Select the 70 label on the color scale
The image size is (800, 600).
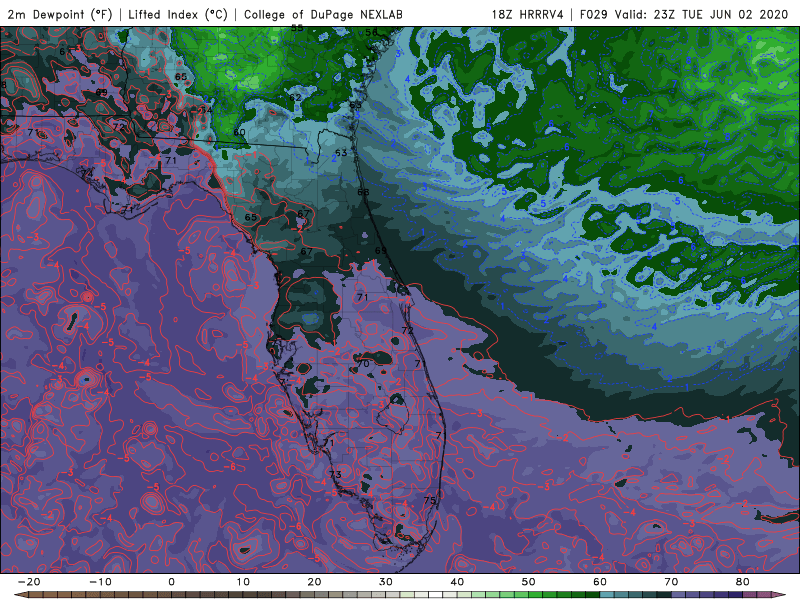671,582
